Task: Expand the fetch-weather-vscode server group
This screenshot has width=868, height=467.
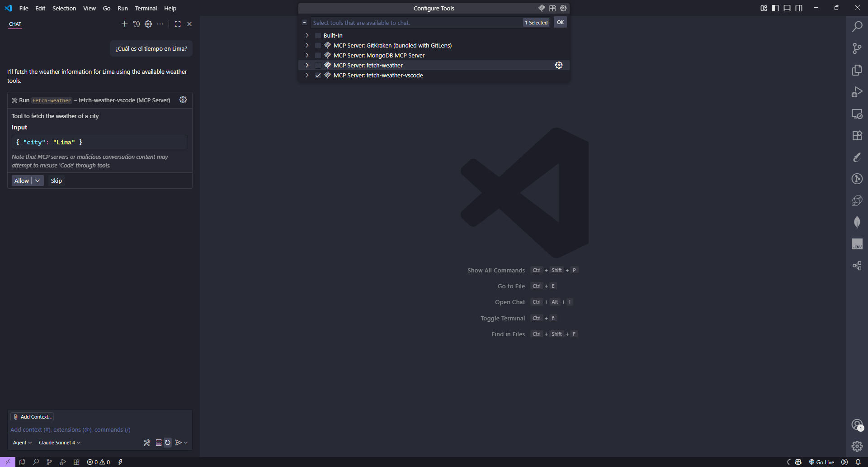Action: coord(307,75)
